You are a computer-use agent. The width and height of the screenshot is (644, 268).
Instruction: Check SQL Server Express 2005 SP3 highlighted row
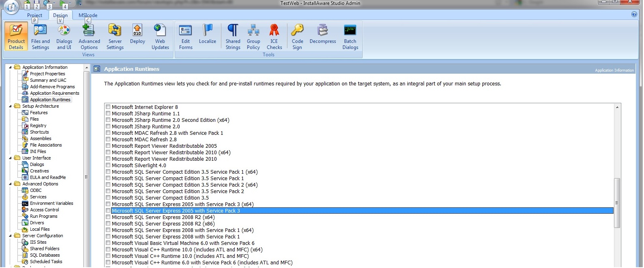[x=108, y=211]
